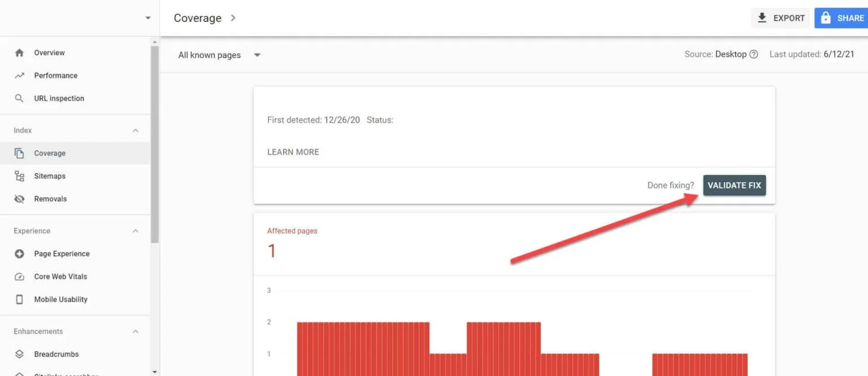Screen dimensions: 868x376
Task: Click the Removals crossed-eye icon
Action: tap(19, 199)
